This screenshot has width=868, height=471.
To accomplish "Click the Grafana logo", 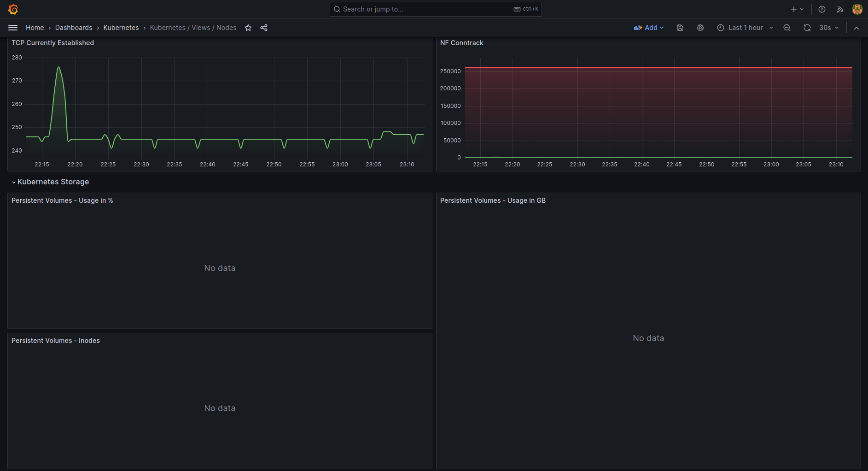I will click(12, 9).
